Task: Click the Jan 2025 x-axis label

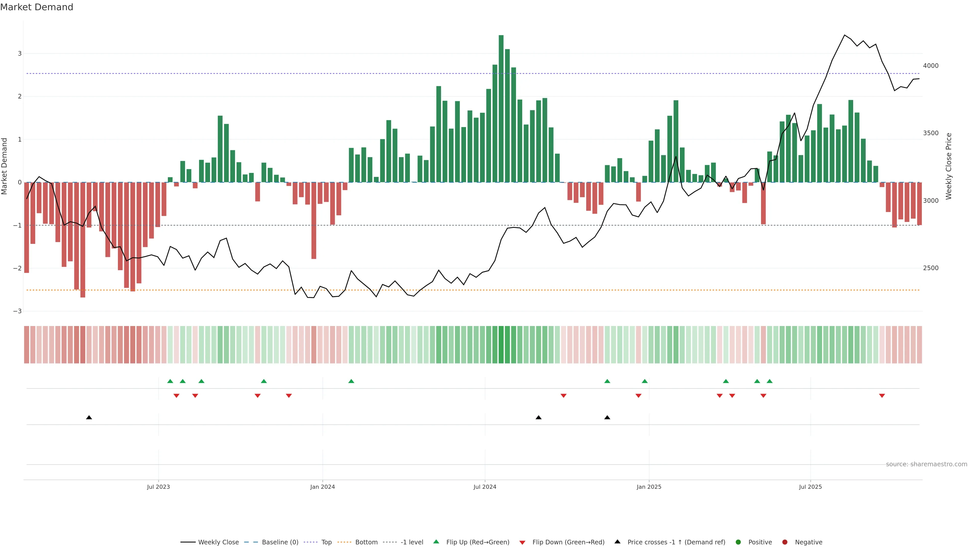Action: pyautogui.click(x=649, y=487)
